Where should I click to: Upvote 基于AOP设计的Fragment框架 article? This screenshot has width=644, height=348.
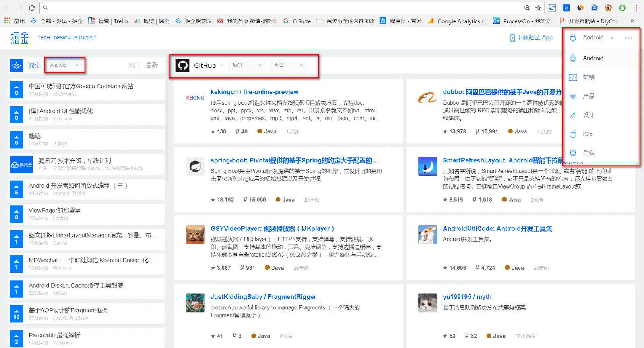click(x=17, y=314)
